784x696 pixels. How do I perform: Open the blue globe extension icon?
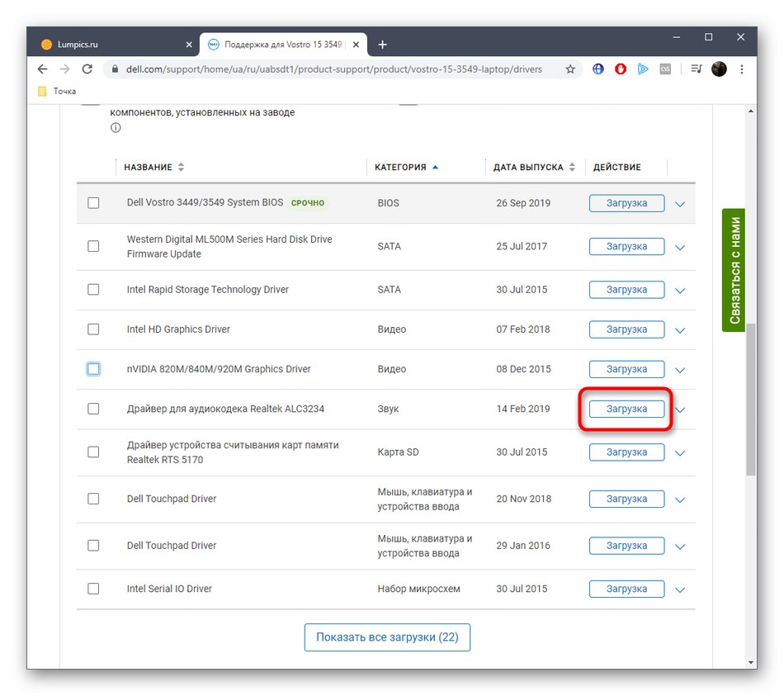[x=598, y=69]
